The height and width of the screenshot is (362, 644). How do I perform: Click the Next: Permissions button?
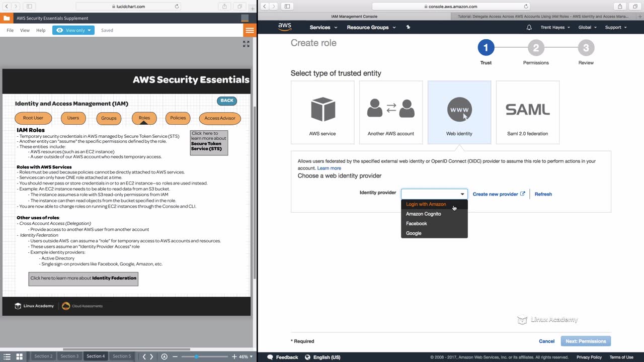point(586,341)
